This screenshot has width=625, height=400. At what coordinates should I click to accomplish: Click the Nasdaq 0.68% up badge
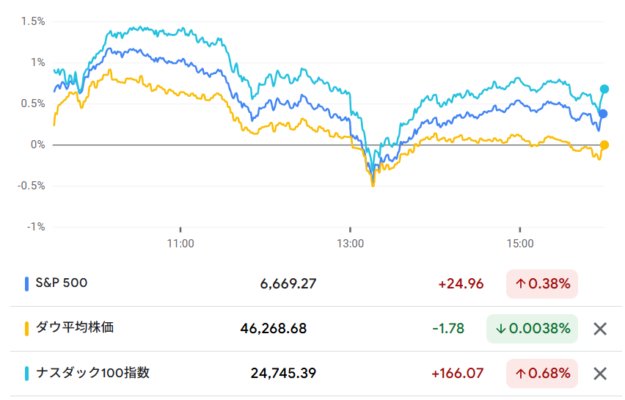pyautogui.click(x=543, y=374)
